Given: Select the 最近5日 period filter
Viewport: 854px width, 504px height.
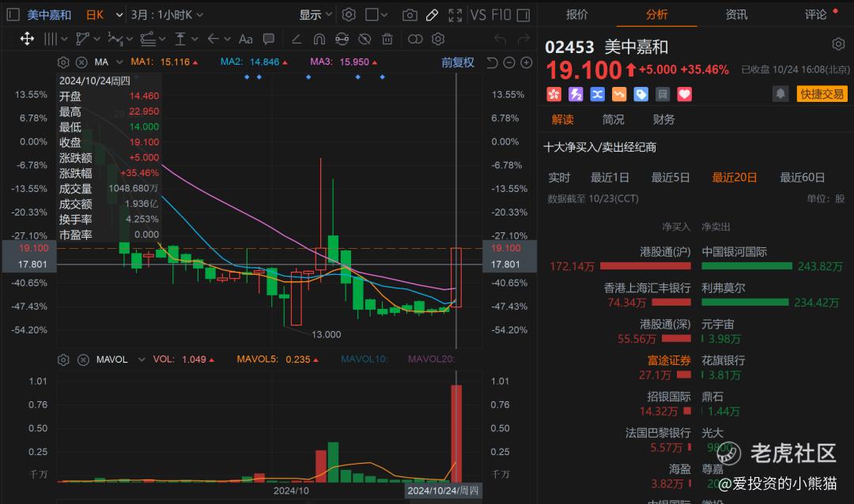Looking at the screenshot, I should tap(671, 178).
